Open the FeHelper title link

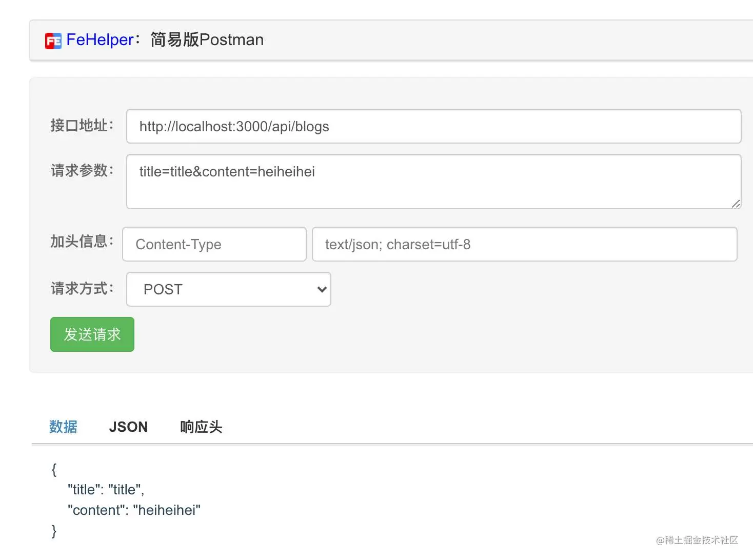[100, 40]
